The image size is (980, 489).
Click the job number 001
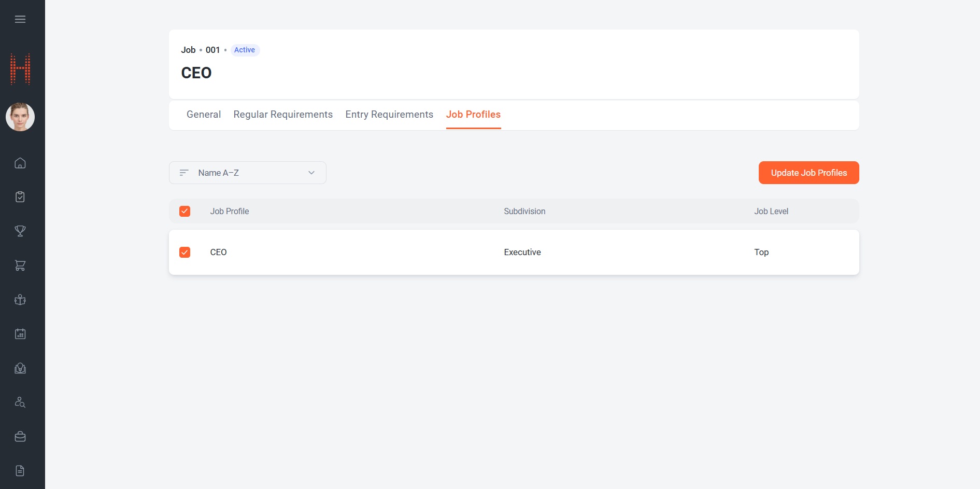pos(212,50)
